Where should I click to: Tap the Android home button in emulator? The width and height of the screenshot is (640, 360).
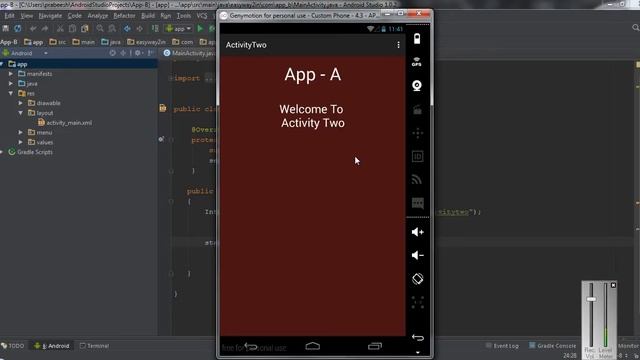pos(313,346)
